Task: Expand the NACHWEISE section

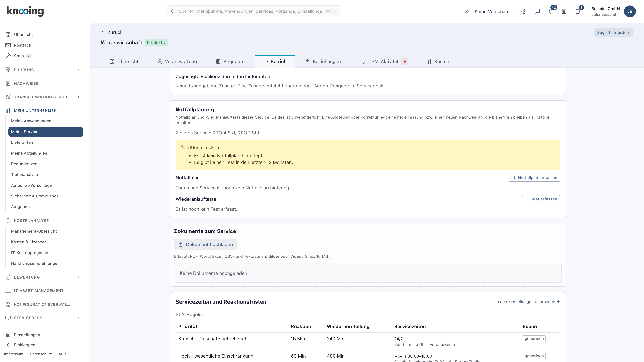Action: [43, 83]
